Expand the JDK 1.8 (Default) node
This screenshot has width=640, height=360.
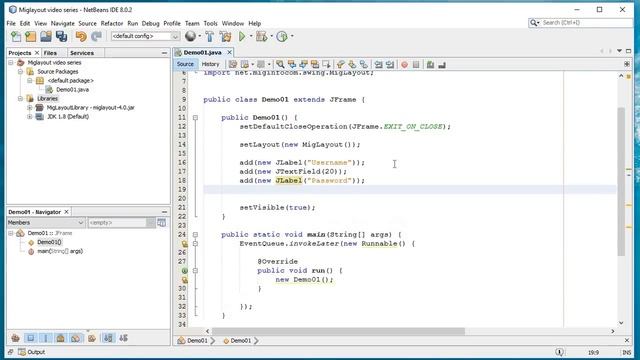30,116
